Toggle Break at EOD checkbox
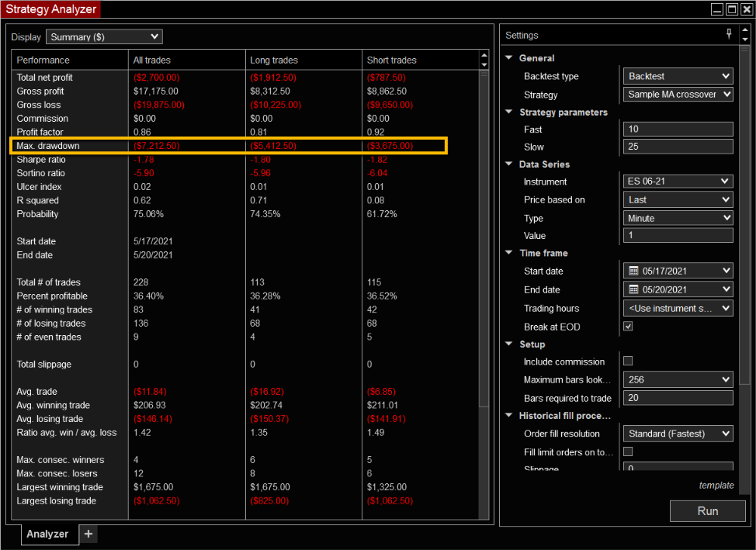Screen dimensions: 756x550 click(628, 327)
